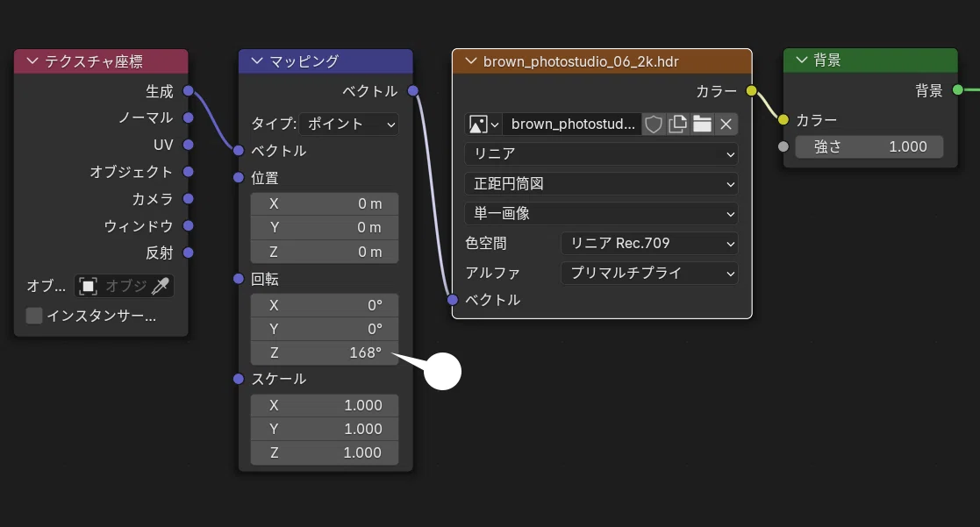Screen dimensions: 980x527
Task: Open the object selector field
Action: pyautogui.click(x=124, y=286)
